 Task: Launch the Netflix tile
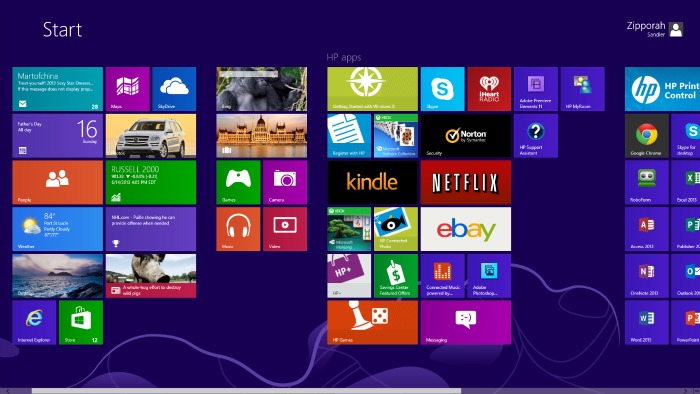(x=466, y=182)
